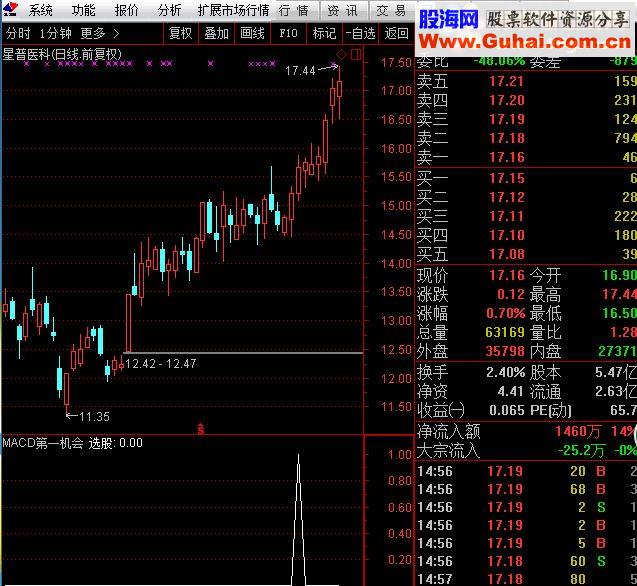Switch to the 资讯 tab

[x=343, y=11]
